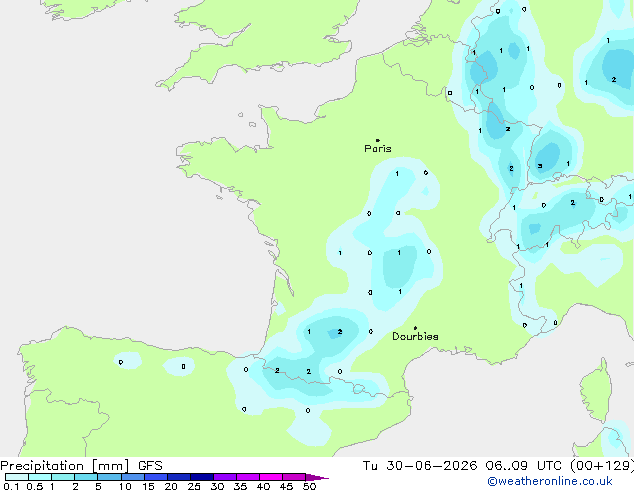The image size is (634, 490).
Task: Pick the 25–30 mm legend swatch
Action: pos(202,477)
